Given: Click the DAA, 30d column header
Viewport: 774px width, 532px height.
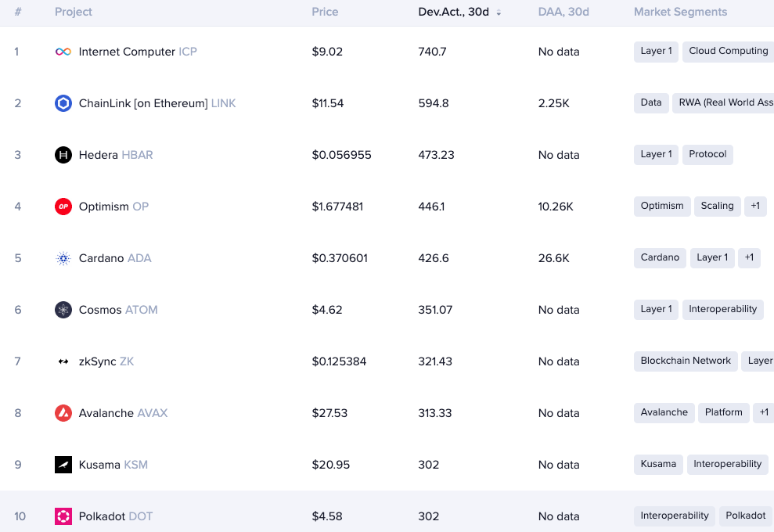Looking at the screenshot, I should click(x=563, y=12).
